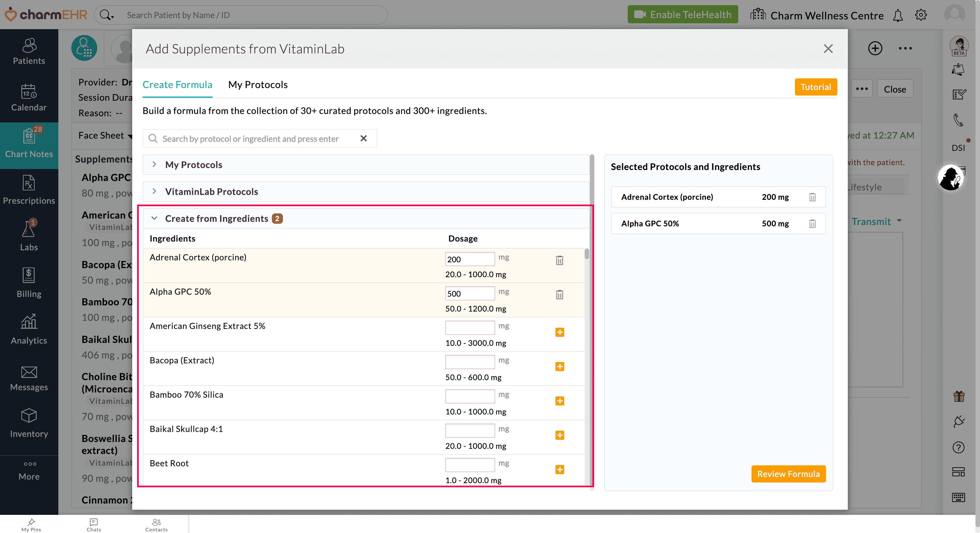Delete Adrenal Cortex from ingredients list
The width and height of the screenshot is (980, 533).
(x=559, y=260)
